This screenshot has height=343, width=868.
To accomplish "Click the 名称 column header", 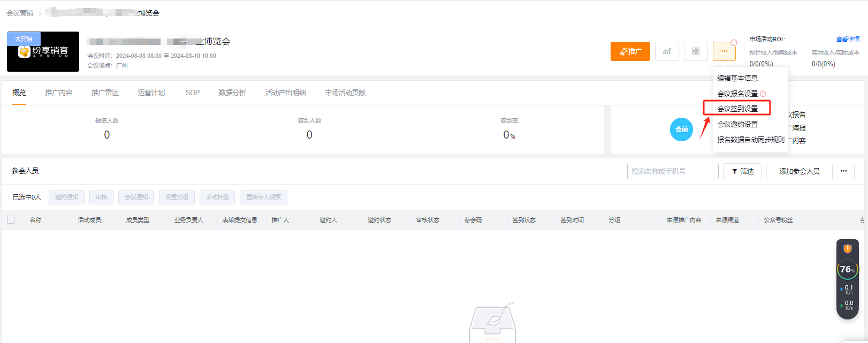I will 35,220.
